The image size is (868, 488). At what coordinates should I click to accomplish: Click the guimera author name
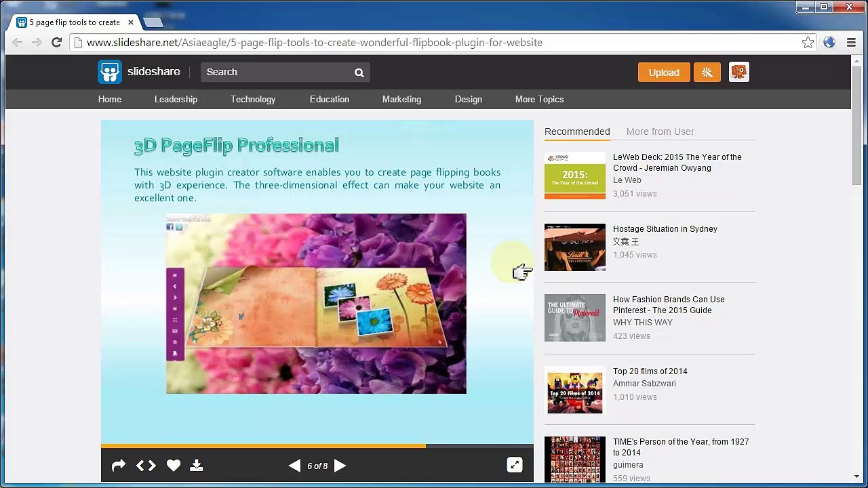pyautogui.click(x=628, y=465)
